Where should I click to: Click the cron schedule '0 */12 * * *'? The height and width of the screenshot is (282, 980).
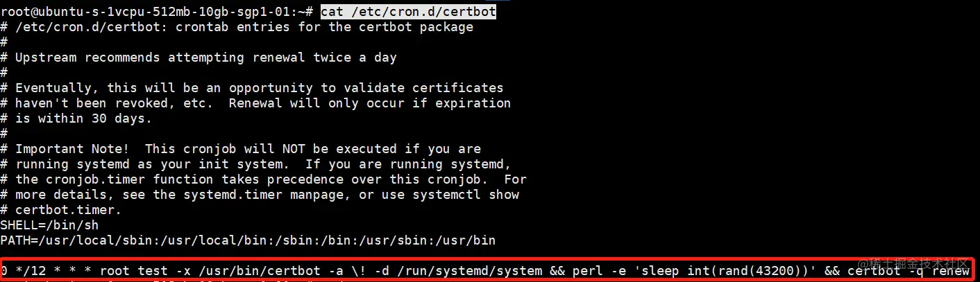pos(46,271)
